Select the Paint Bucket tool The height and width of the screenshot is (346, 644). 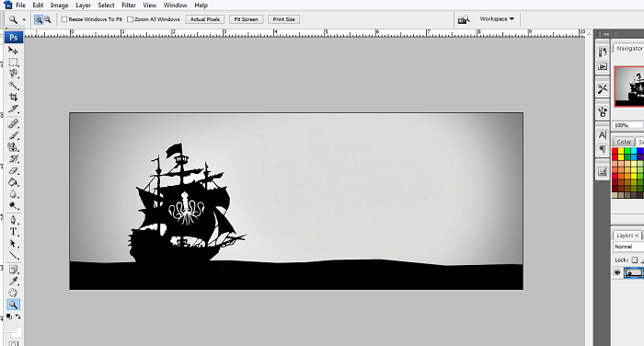[13, 182]
